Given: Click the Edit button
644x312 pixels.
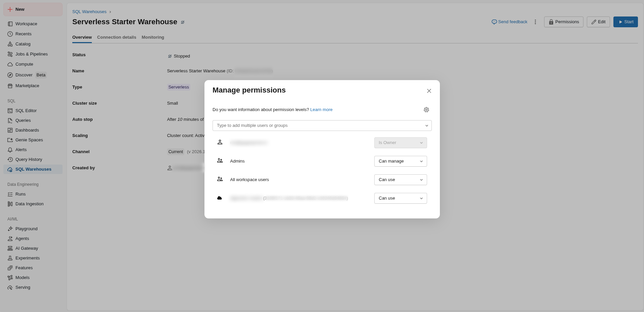Looking at the screenshot, I should click(x=598, y=22).
